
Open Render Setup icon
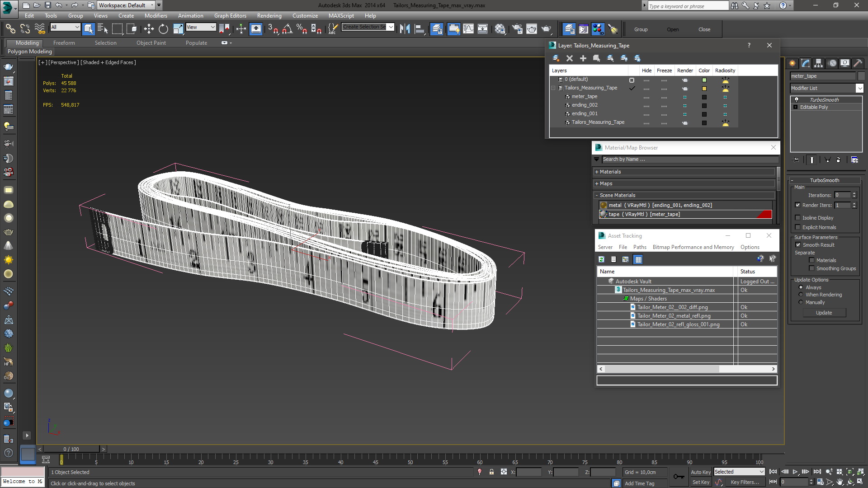click(x=517, y=29)
